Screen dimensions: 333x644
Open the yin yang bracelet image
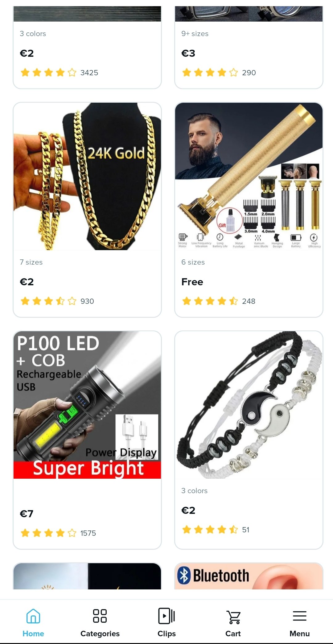pyautogui.click(x=249, y=405)
